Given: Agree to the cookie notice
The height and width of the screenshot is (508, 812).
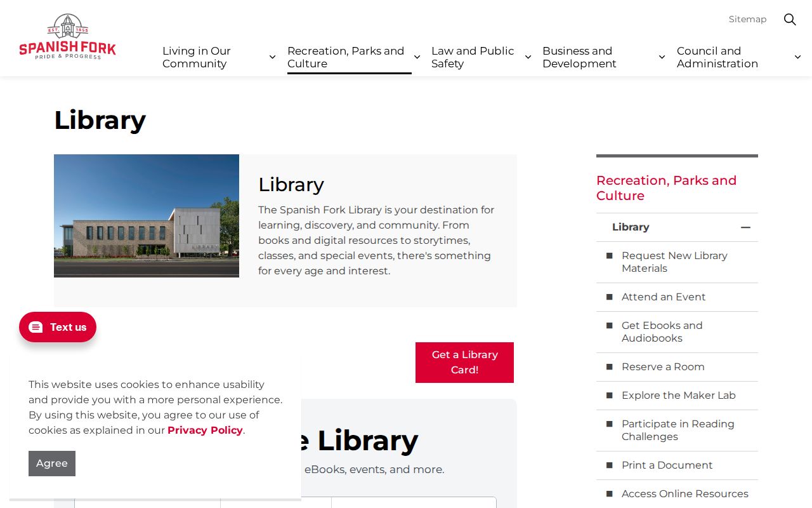Looking at the screenshot, I should pyautogui.click(x=52, y=464).
